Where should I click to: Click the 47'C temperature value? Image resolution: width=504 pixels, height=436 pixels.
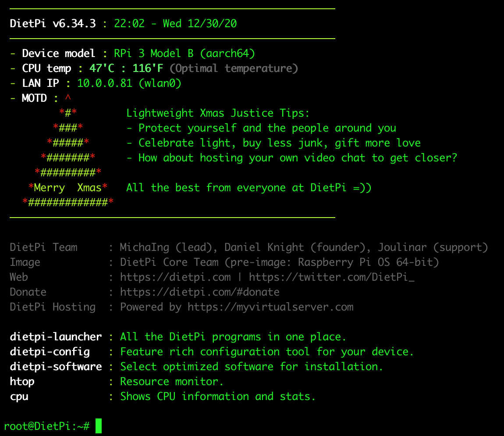[x=102, y=68]
